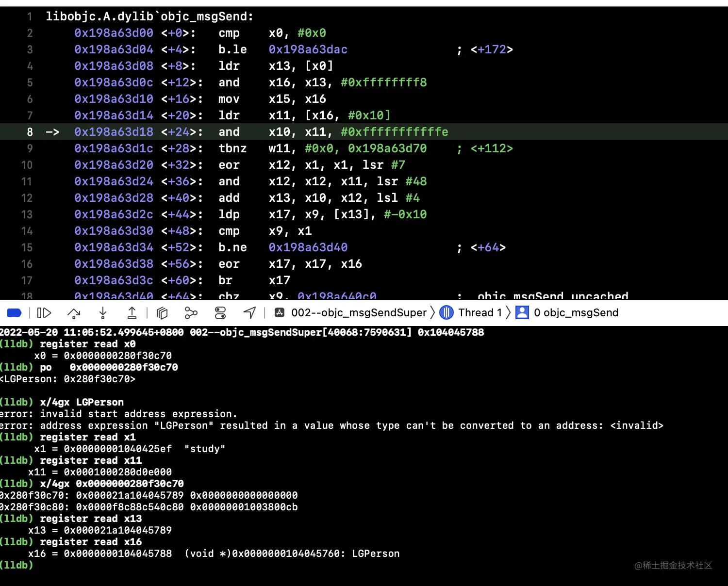Click the '<+112>' comment on line 9
728x586 pixels.
[x=492, y=148]
